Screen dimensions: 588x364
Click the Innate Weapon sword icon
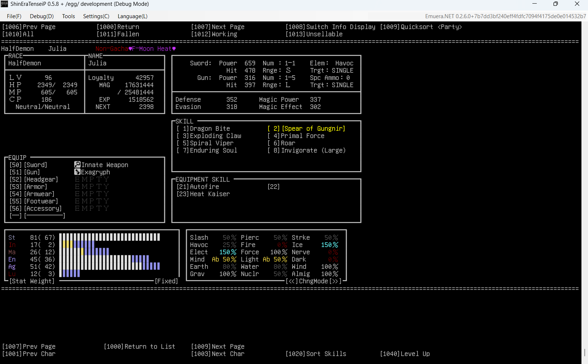[77, 165]
